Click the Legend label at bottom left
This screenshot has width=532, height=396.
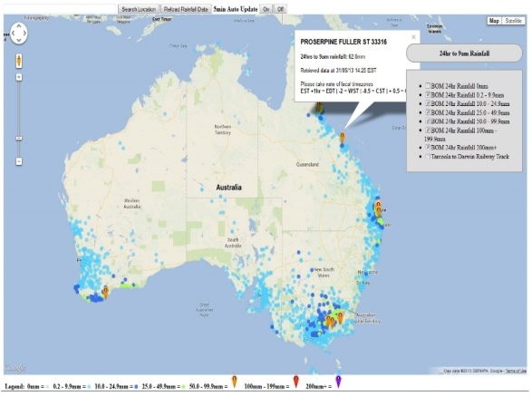(15, 387)
